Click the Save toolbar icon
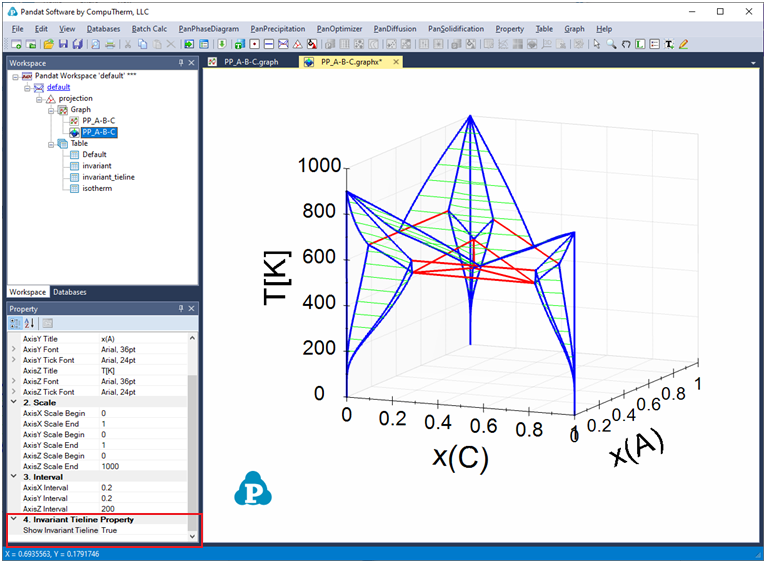Screen dimensions: 766x563 [63, 44]
